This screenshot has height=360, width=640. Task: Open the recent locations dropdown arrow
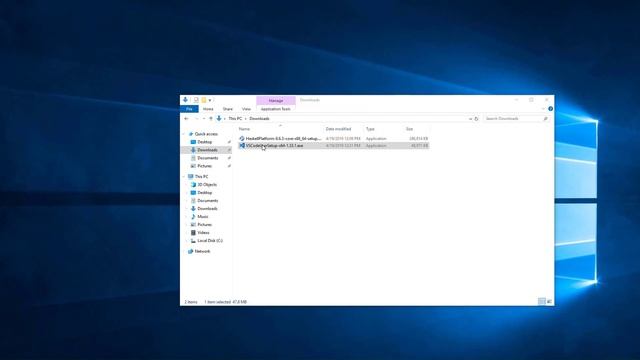coord(204,119)
